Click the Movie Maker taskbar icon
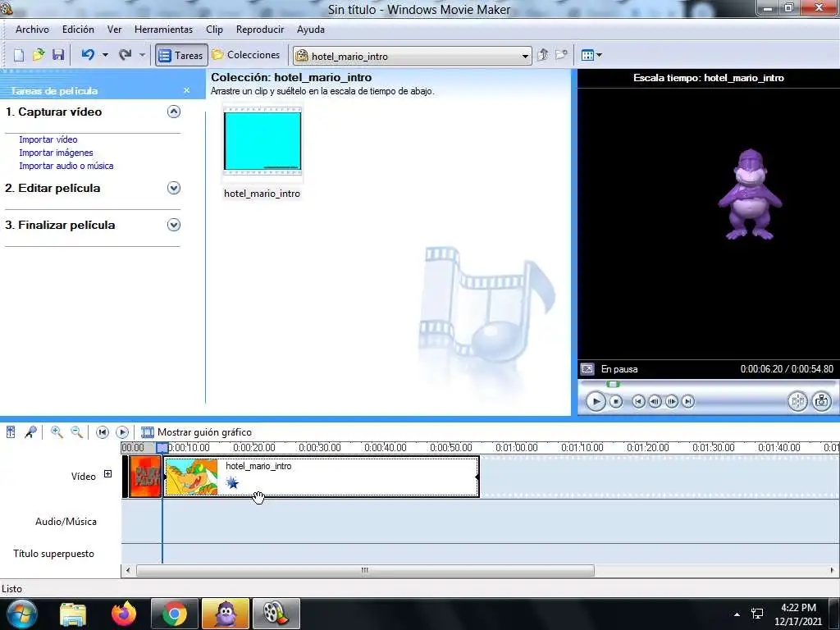The height and width of the screenshot is (630, 840). (x=276, y=614)
